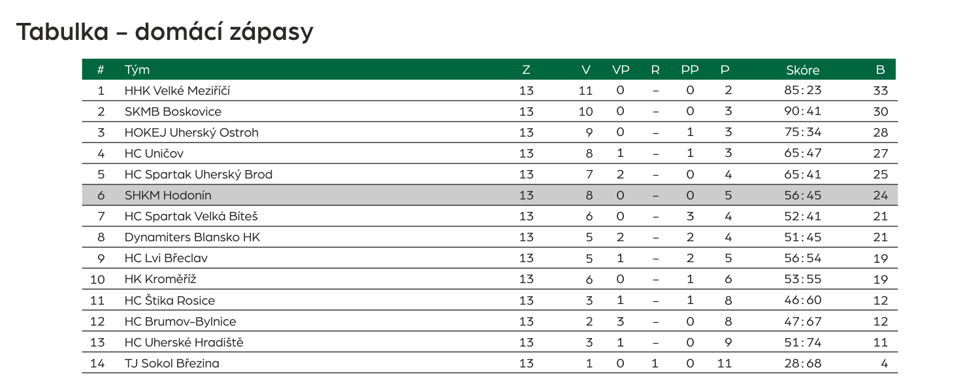Viewport: 980px width, 391px height.
Task: Click the HC Uničov team name
Action: [x=154, y=154]
